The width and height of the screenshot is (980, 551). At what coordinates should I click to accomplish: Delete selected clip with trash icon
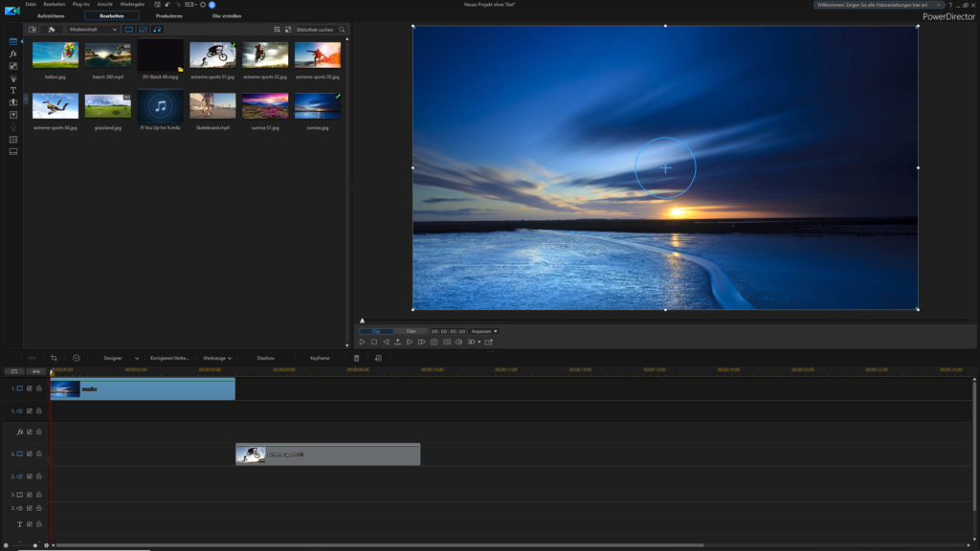(357, 358)
